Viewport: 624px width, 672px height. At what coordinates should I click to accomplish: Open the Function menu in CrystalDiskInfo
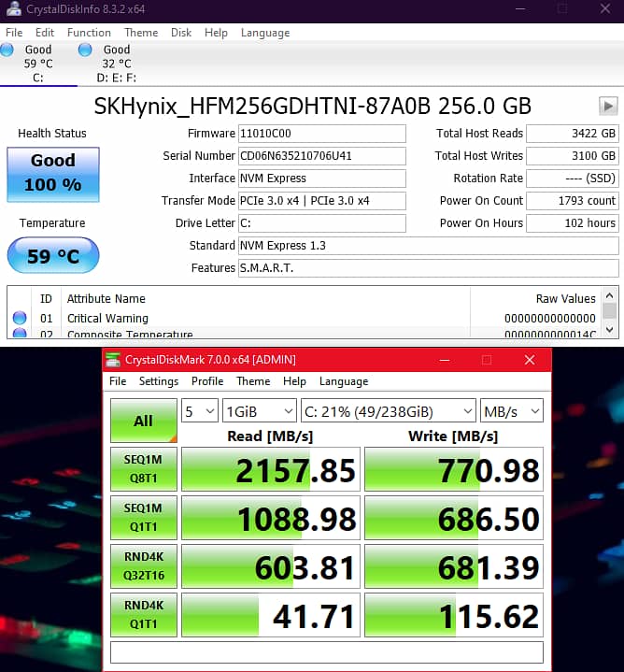click(89, 33)
